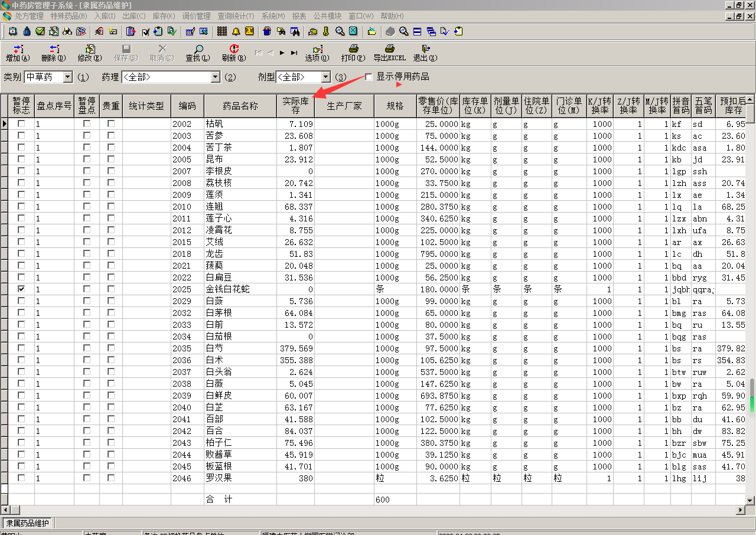This screenshot has width=756, height=535.
Task: Click the 删除 (Delete) toolbar icon
Action: (54, 50)
